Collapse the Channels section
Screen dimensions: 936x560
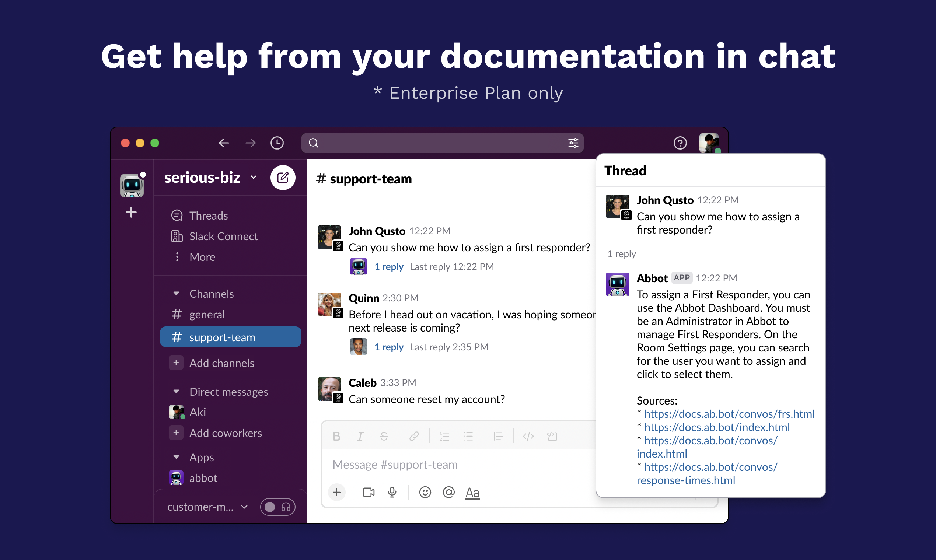(x=176, y=294)
